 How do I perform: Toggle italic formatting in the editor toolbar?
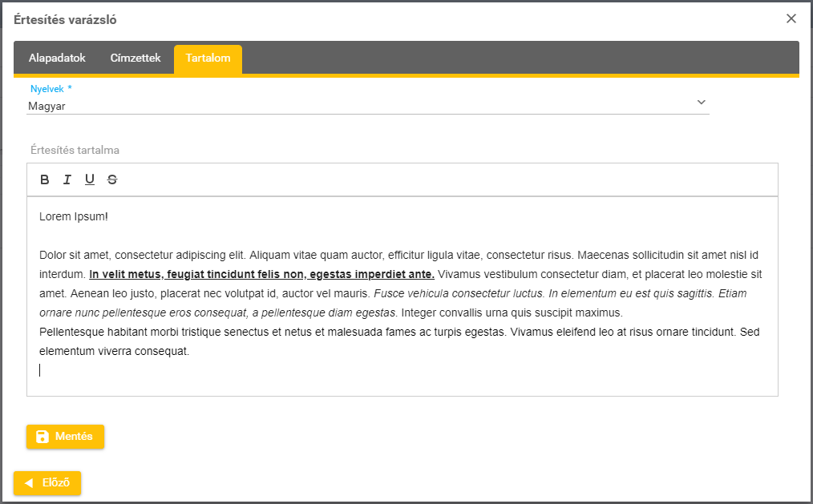[x=67, y=179]
